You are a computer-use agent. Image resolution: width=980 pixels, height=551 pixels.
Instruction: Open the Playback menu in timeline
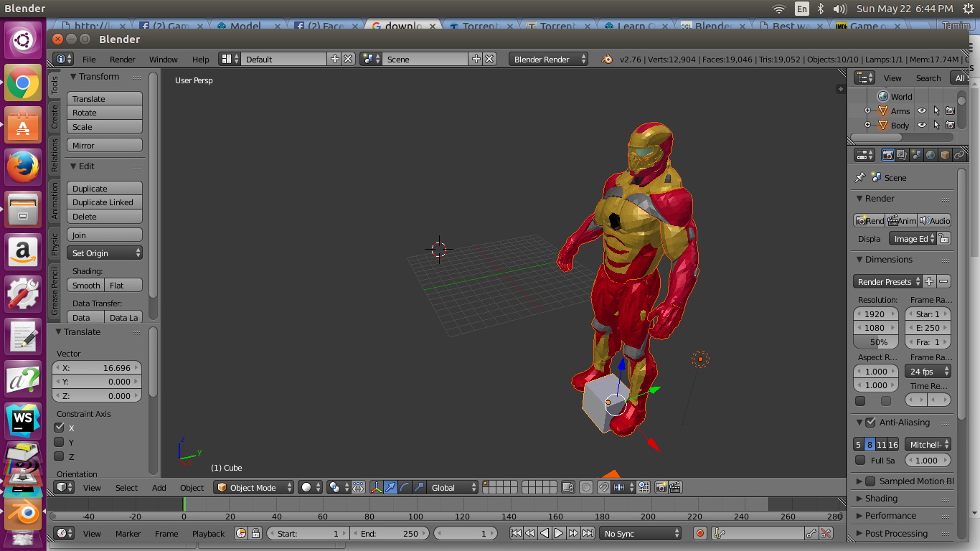208,533
